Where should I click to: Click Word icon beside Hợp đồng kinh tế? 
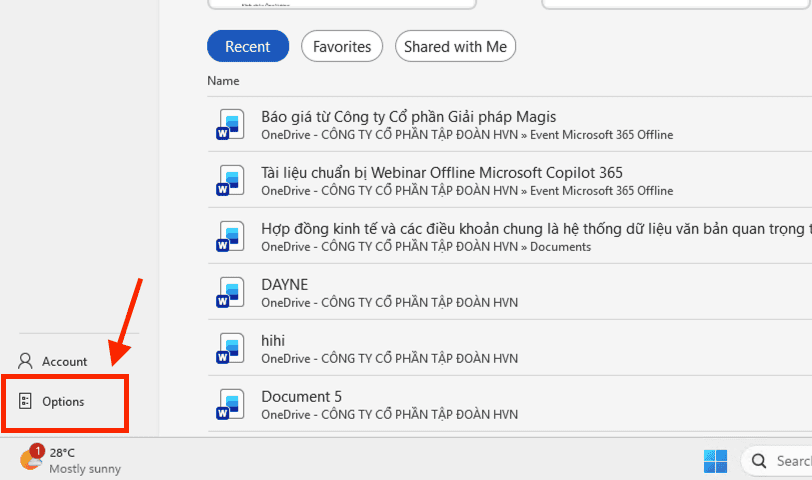230,236
